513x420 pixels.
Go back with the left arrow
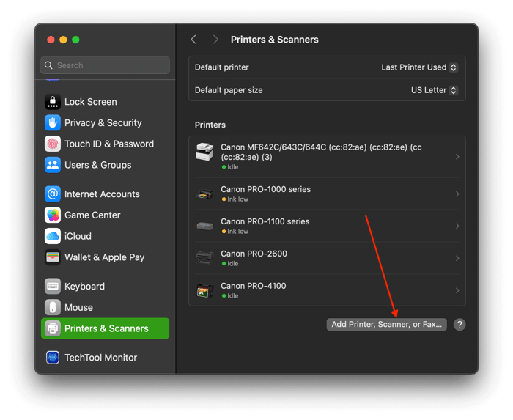click(x=193, y=40)
